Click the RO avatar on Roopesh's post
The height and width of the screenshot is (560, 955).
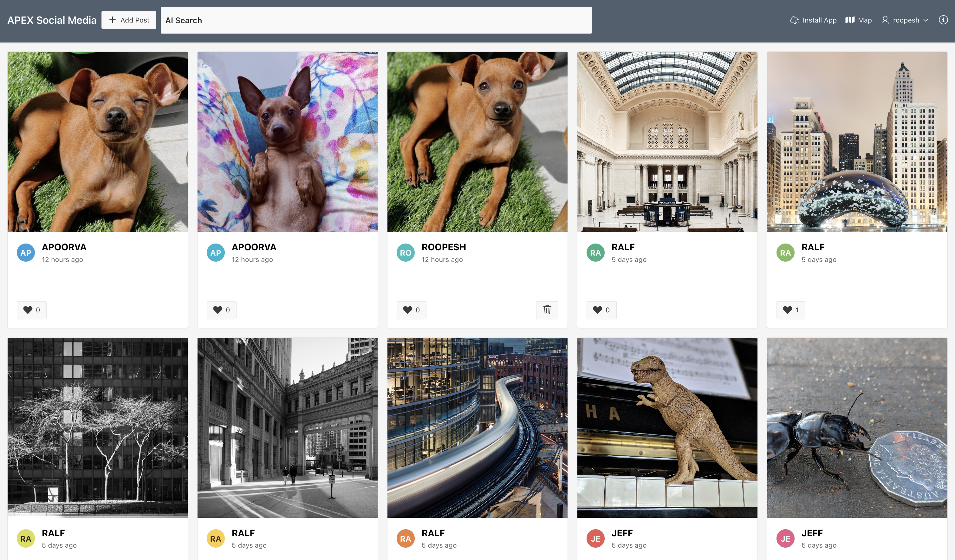405,253
